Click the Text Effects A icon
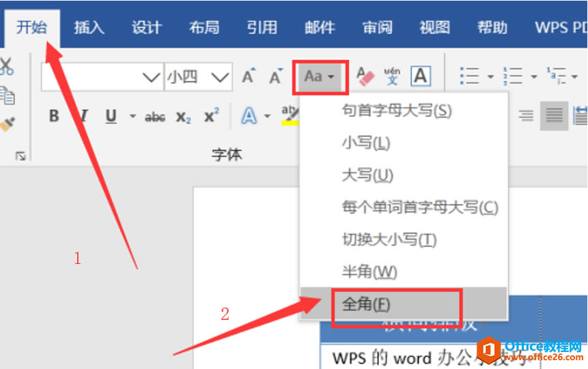Viewport: 588px width, 369px height. click(249, 116)
